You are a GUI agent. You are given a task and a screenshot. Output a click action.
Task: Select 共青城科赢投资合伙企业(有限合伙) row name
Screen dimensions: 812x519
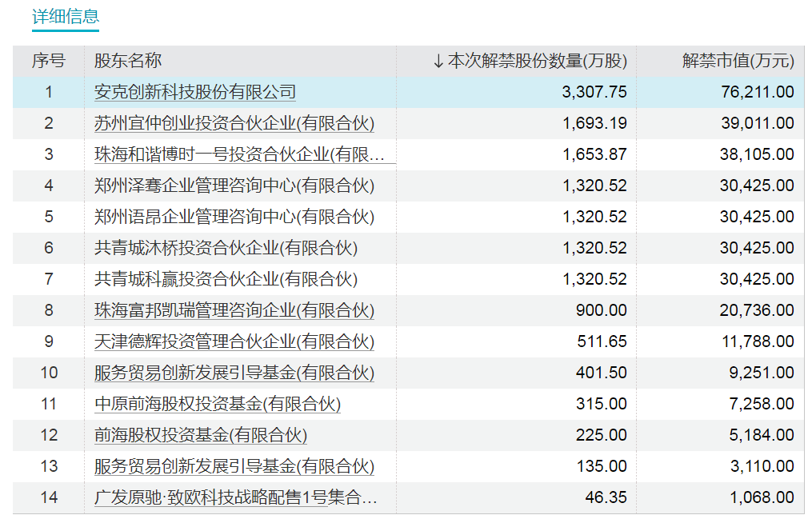(x=226, y=279)
